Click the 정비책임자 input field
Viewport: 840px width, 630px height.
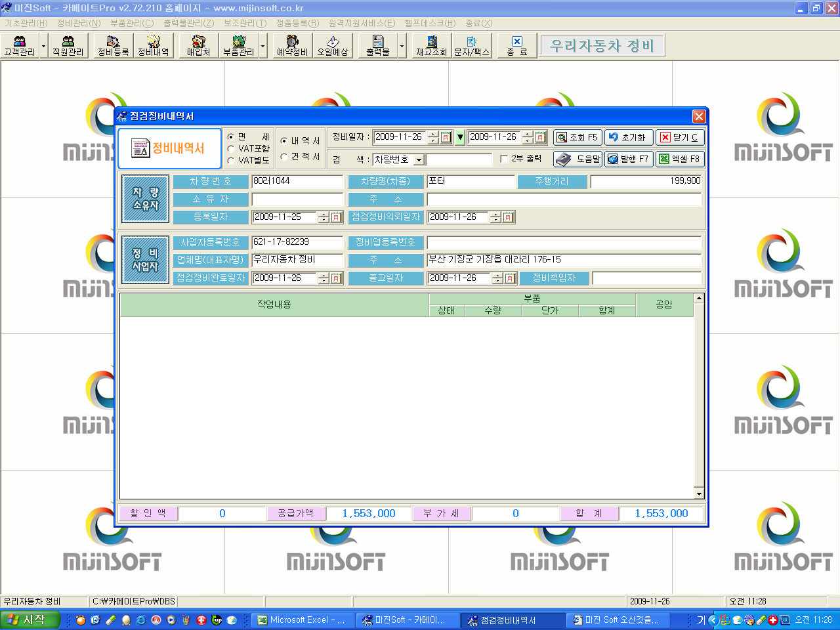click(646, 278)
